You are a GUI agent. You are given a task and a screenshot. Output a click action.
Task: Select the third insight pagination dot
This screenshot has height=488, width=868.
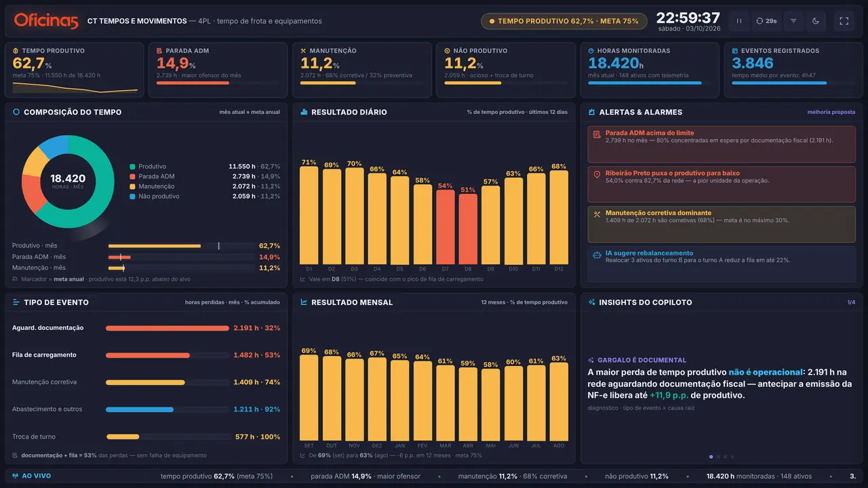point(725,457)
